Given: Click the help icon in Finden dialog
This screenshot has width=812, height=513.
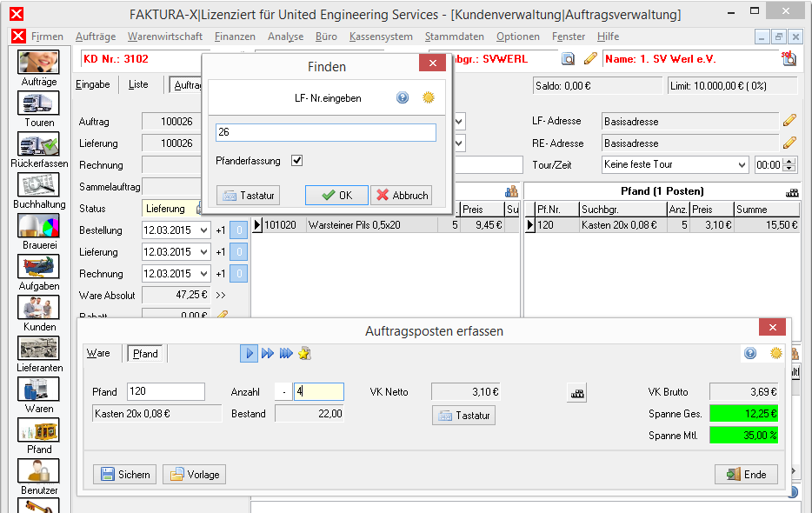Looking at the screenshot, I should point(403,97).
